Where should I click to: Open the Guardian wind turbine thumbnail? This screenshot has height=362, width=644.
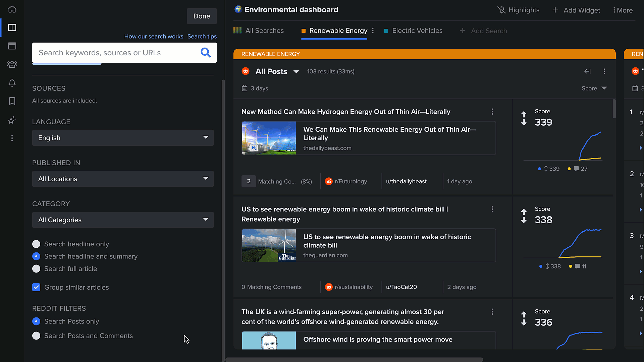(269, 245)
